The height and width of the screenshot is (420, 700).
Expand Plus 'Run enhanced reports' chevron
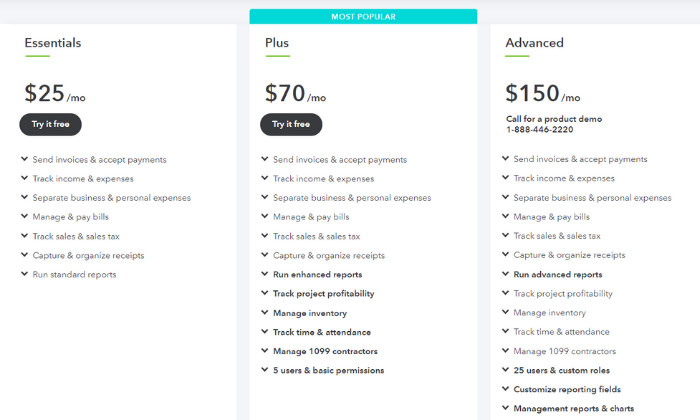pos(265,274)
